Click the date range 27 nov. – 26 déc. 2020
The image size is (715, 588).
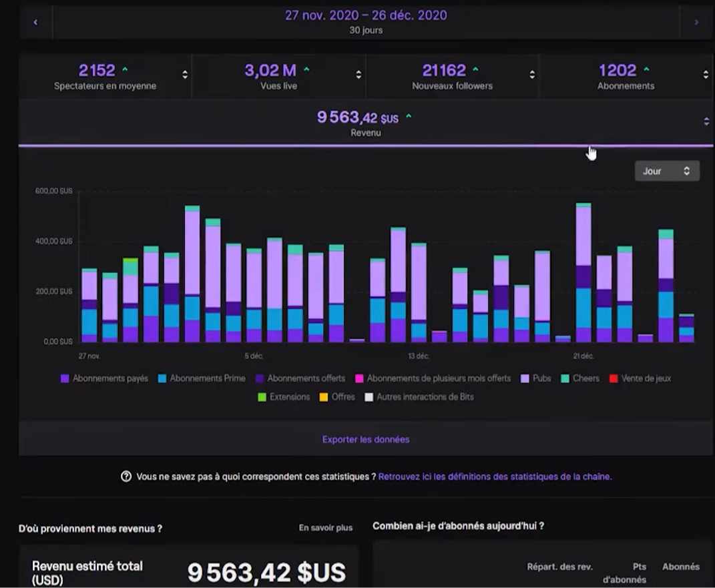click(366, 15)
